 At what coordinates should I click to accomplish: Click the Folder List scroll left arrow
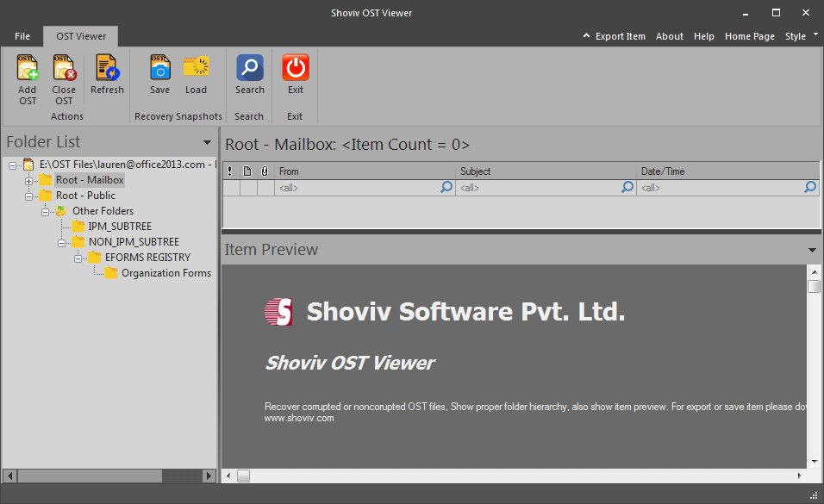pos(9,476)
